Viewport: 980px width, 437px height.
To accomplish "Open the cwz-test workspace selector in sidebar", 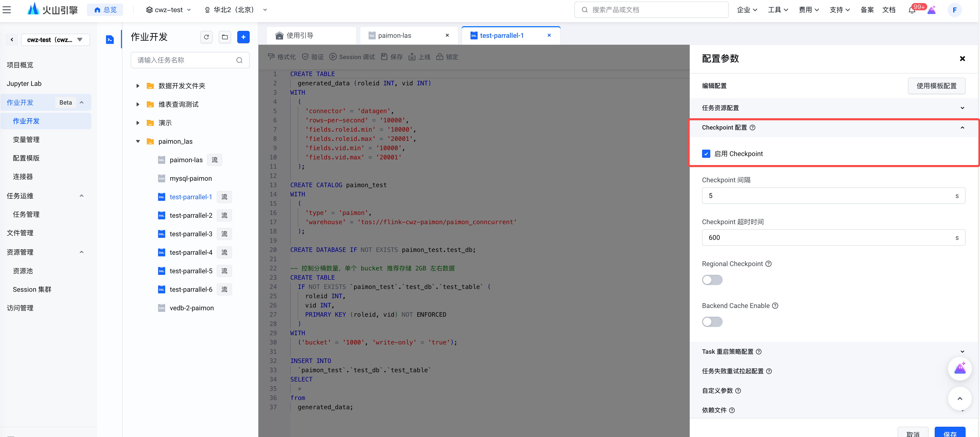I will coord(55,40).
